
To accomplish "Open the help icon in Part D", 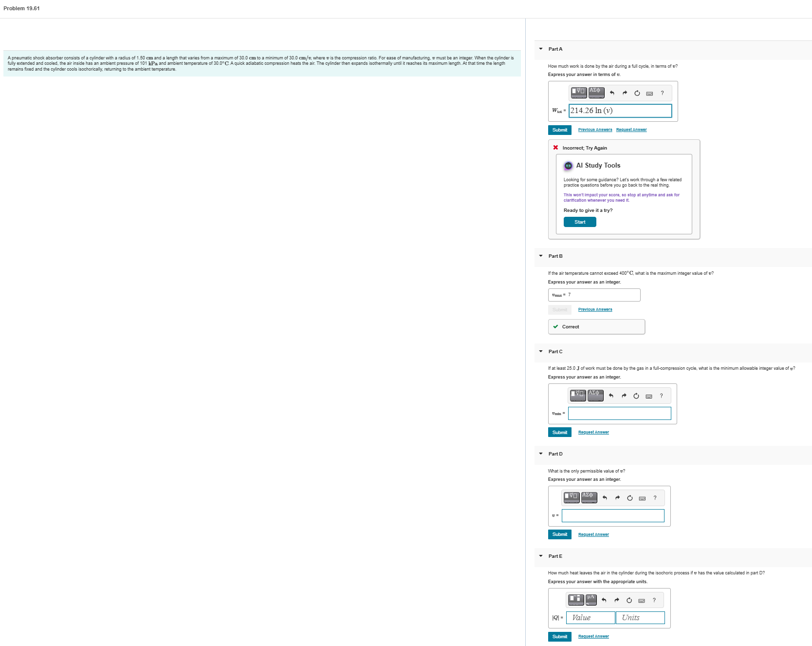I will tap(655, 498).
